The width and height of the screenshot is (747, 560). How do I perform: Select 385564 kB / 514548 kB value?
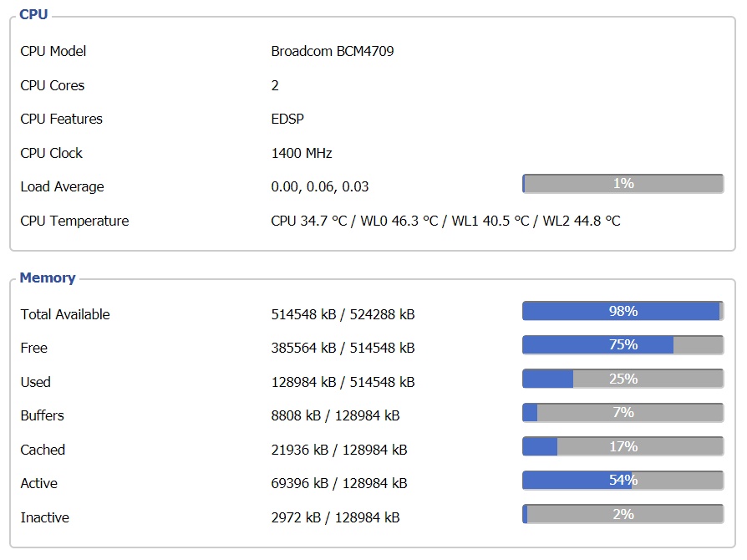tap(343, 348)
